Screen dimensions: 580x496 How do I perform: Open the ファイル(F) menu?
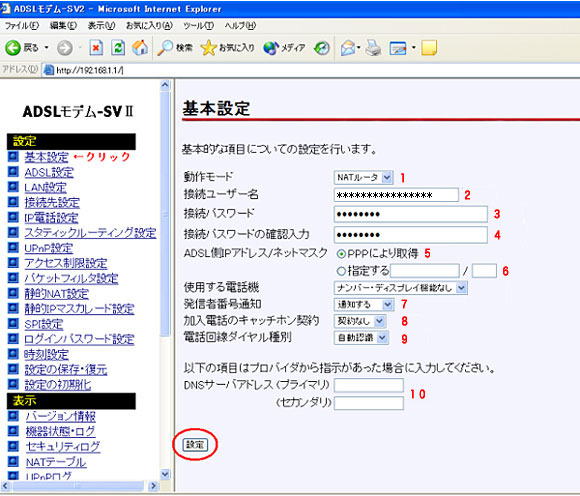(x=22, y=26)
